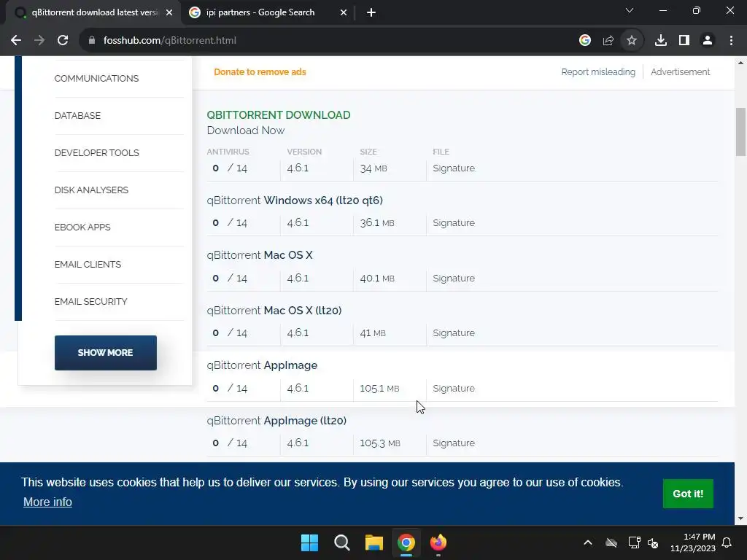Click the forward navigation arrow

tap(39, 41)
